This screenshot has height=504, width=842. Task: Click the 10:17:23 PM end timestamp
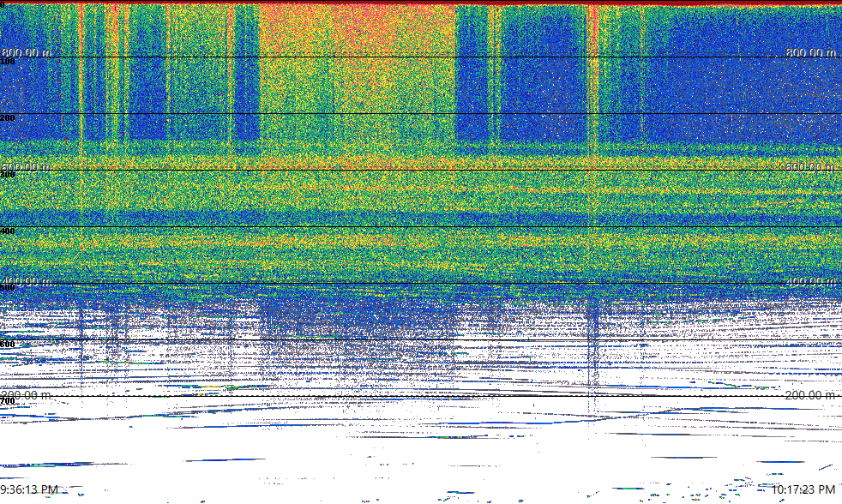coord(803,489)
